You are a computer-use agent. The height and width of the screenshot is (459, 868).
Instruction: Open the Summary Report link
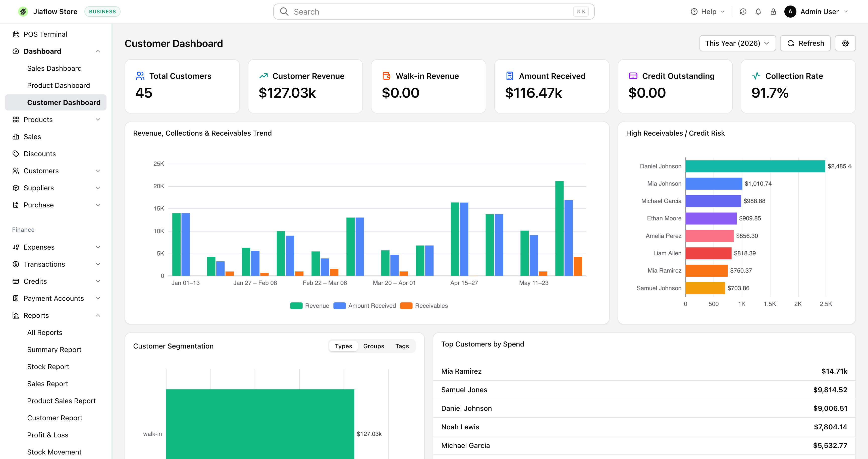click(54, 350)
